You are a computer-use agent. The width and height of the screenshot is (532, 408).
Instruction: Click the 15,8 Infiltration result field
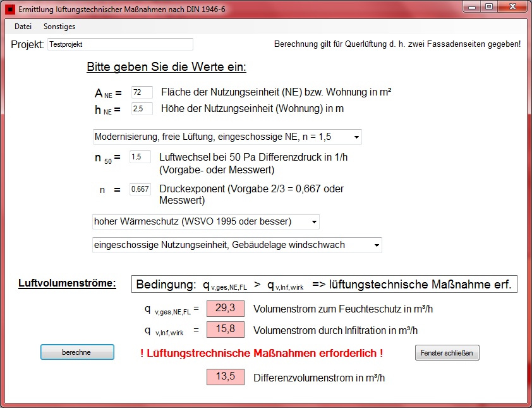pyautogui.click(x=226, y=330)
